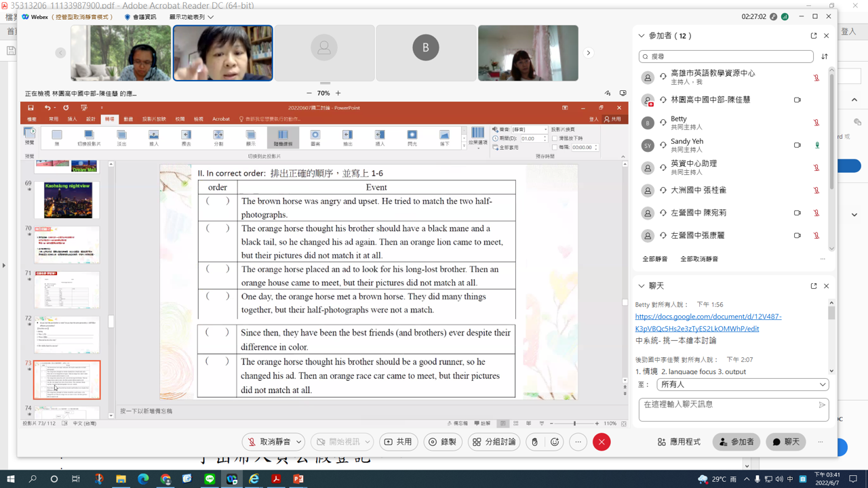Open the Google Docs link in chat
Image resolution: width=868 pixels, height=488 pixels.
point(708,323)
